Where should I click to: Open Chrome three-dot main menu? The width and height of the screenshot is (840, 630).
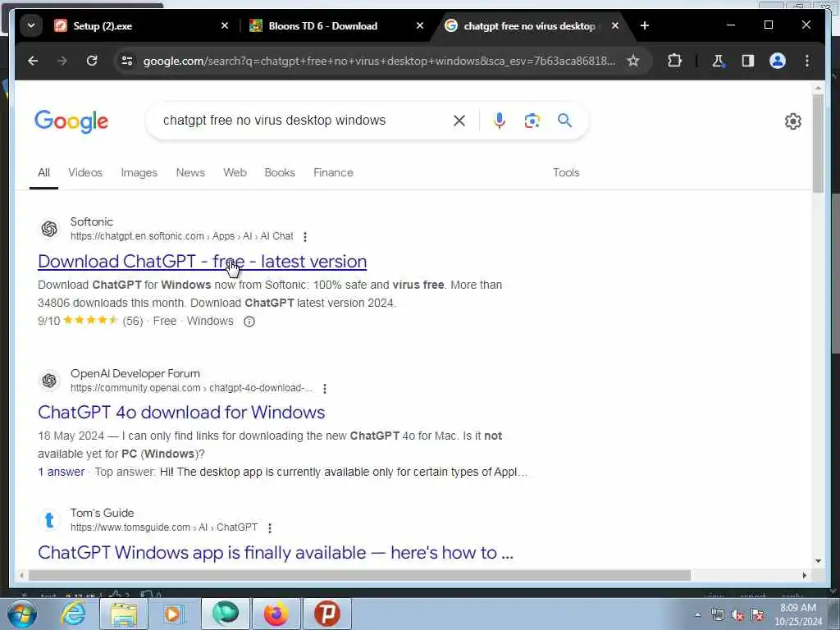807,61
